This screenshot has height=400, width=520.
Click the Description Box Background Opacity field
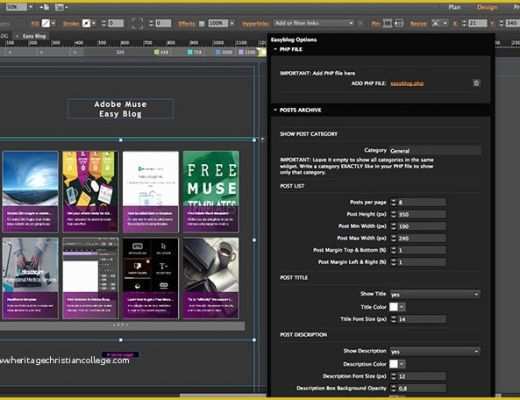[x=422, y=388]
